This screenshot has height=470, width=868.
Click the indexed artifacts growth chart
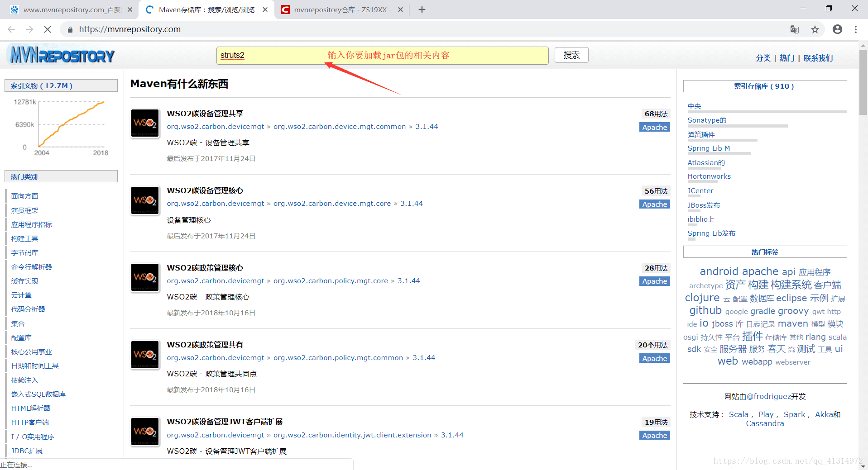(x=61, y=128)
